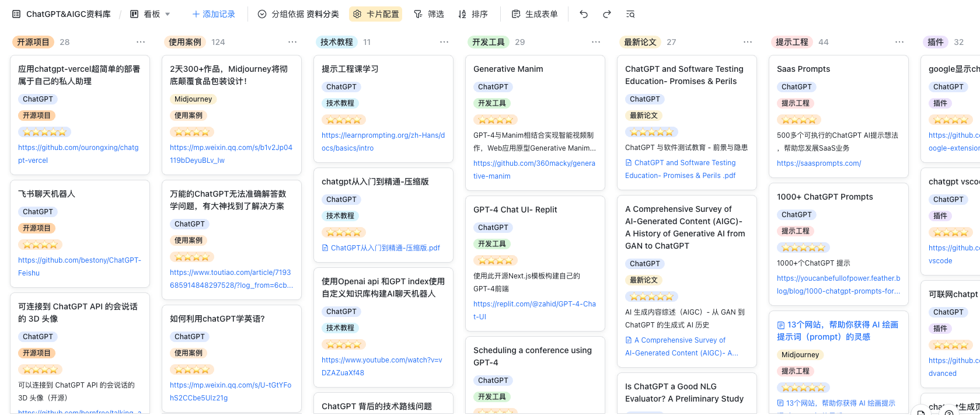Open the toutiao.com article link
Image resolution: width=980 pixels, height=415 pixels.
pyautogui.click(x=231, y=279)
